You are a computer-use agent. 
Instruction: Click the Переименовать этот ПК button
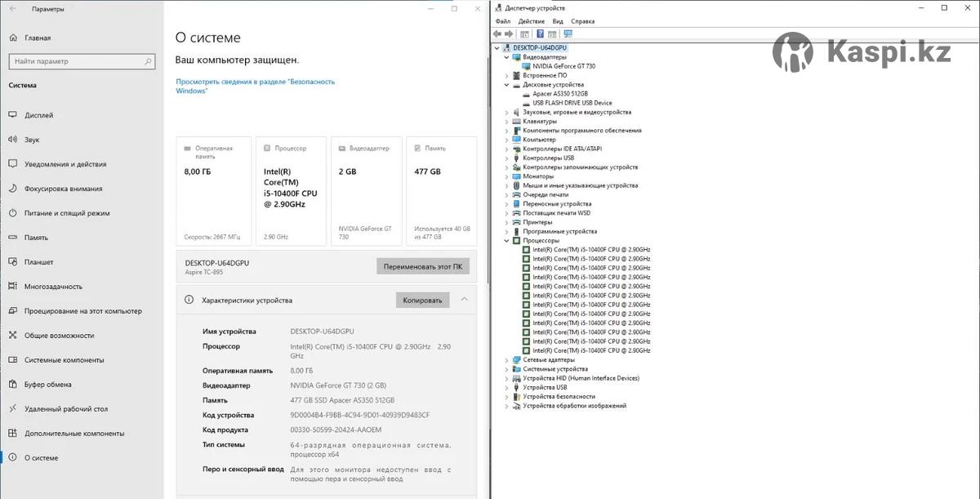422,266
